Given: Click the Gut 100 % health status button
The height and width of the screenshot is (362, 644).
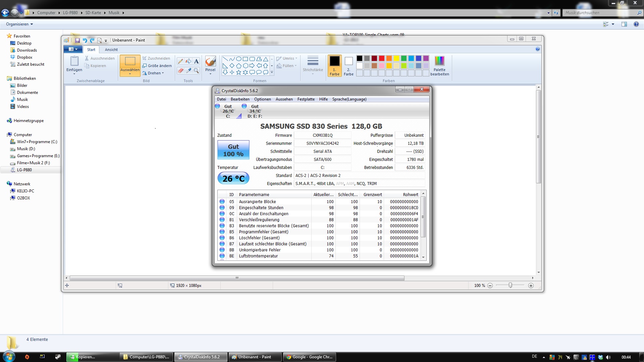Looking at the screenshot, I should pyautogui.click(x=233, y=150).
